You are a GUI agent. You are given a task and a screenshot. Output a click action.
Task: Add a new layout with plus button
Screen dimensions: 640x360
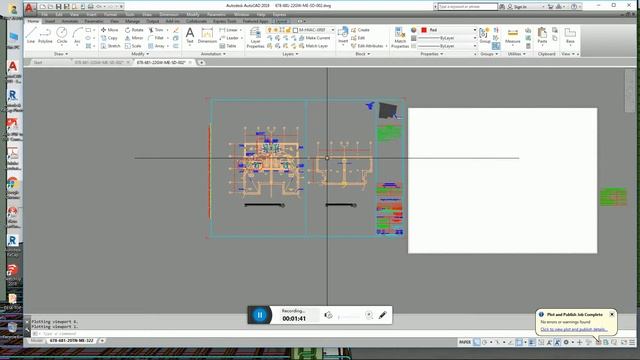(102, 340)
